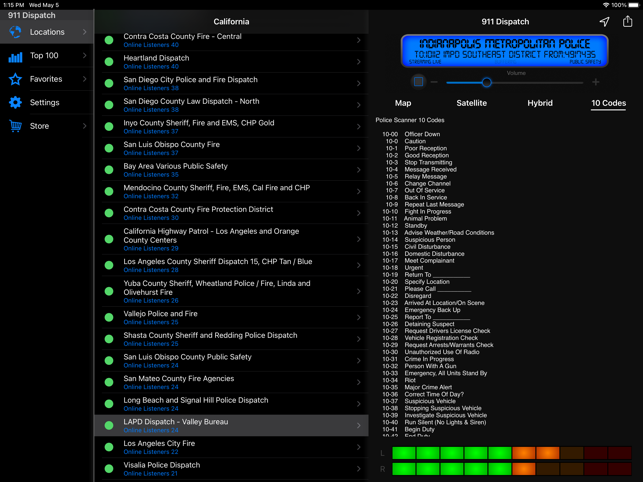This screenshot has height=482, width=643.
Task: Open Top 100 menu item
Action: pyautogui.click(x=47, y=55)
